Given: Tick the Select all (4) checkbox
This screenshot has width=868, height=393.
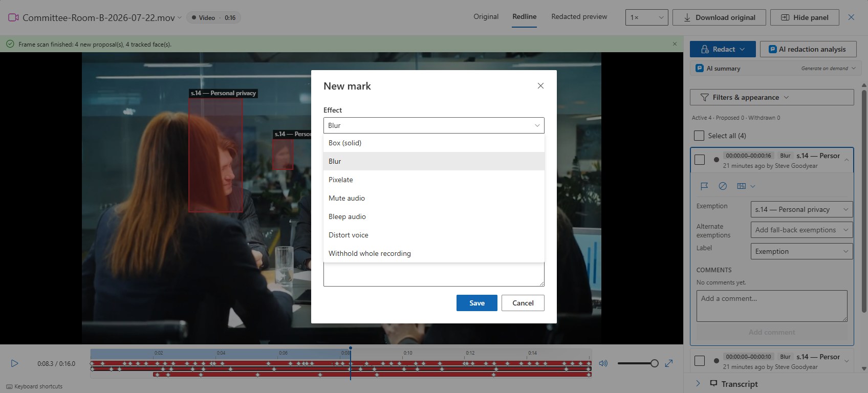Looking at the screenshot, I should click(x=699, y=136).
